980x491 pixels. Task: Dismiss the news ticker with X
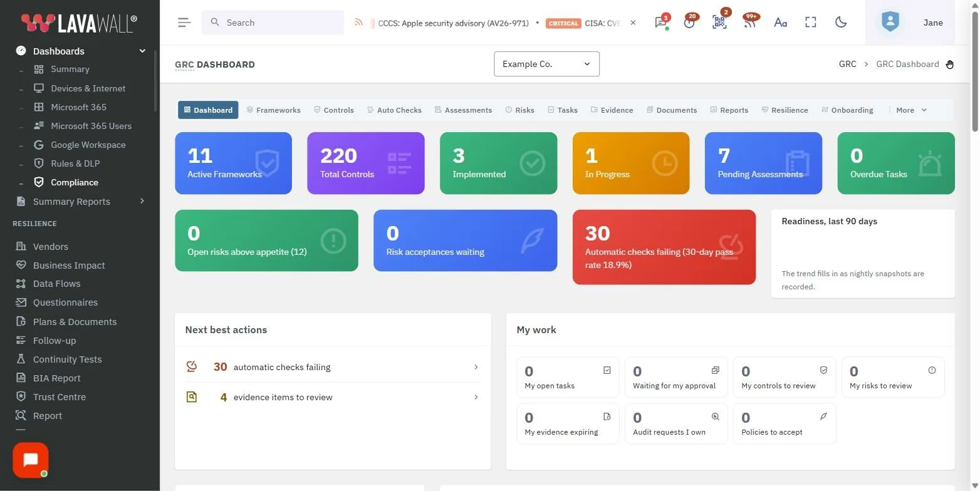point(633,23)
